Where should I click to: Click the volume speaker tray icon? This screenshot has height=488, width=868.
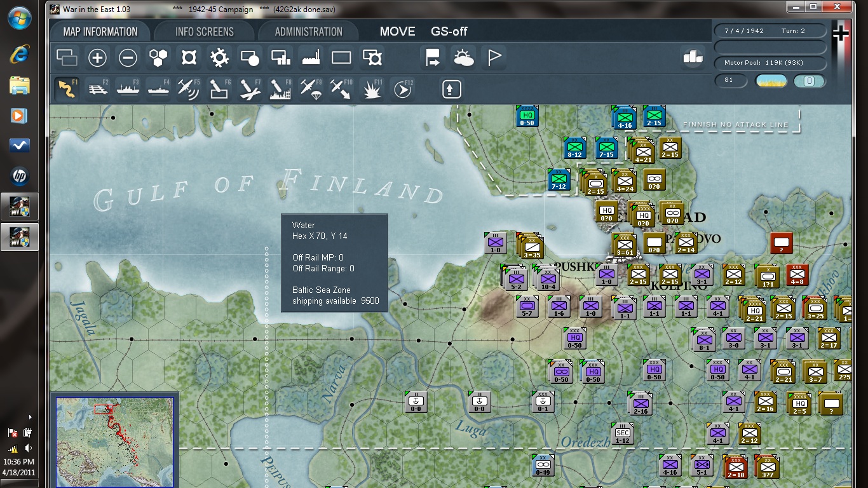pyautogui.click(x=27, y=449)
